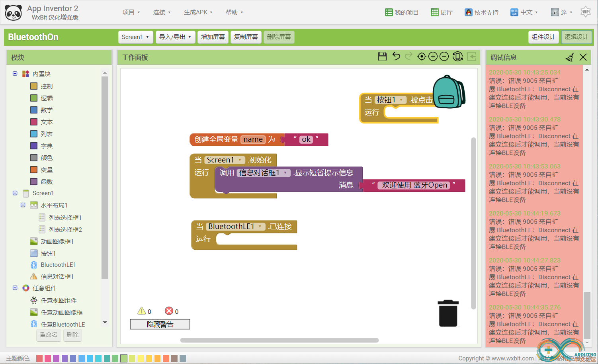Open the 生成APK menu

pos(198,12)
